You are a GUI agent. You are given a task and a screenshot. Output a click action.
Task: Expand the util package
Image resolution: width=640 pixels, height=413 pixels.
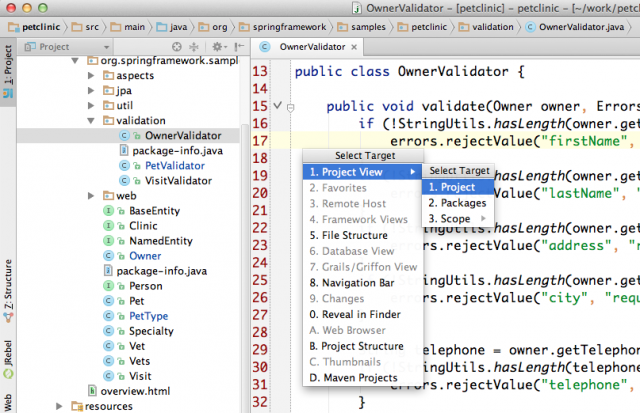tap(91, 106)
